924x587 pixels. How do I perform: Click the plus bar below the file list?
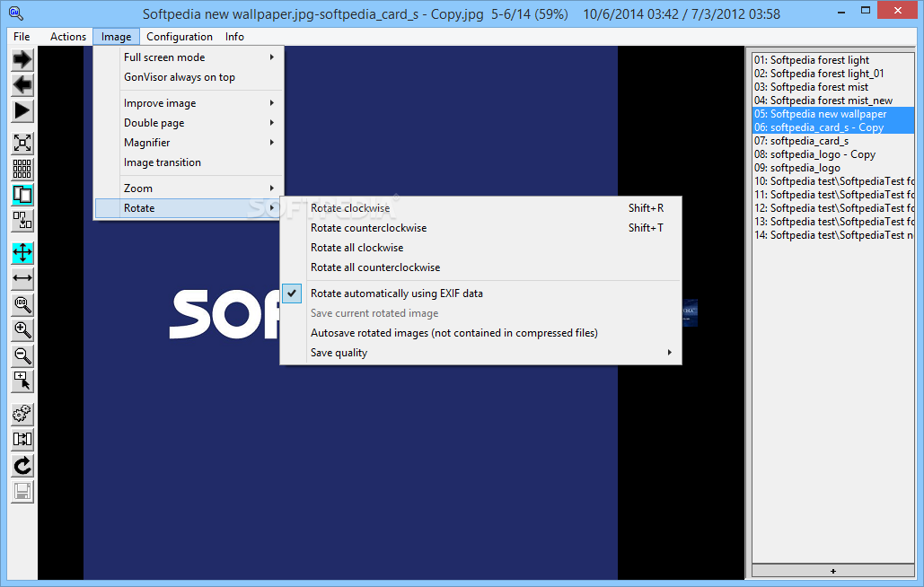[833, 571]
